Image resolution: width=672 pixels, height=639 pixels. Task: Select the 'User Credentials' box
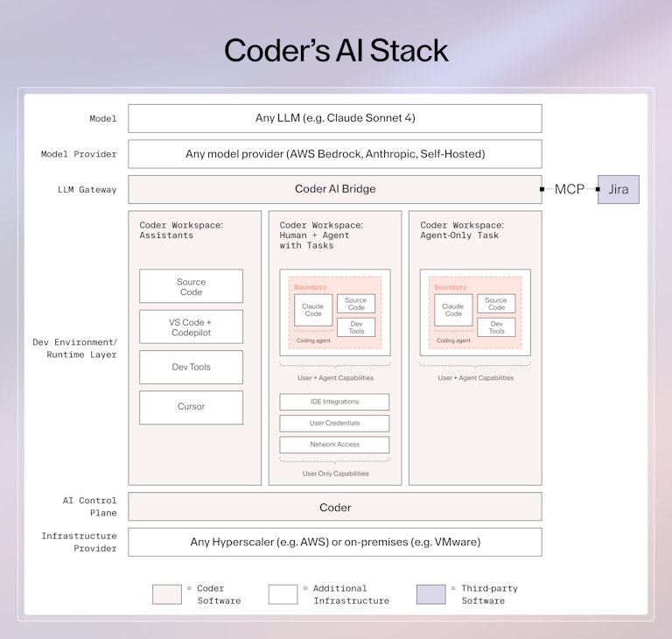[x=335, y=424]
